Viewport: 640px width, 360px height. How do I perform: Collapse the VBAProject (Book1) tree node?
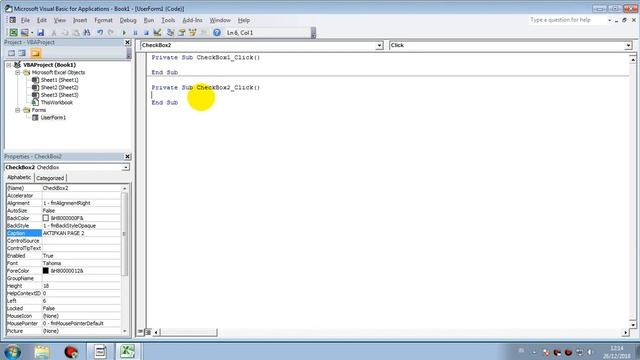[x=9, y=65]
